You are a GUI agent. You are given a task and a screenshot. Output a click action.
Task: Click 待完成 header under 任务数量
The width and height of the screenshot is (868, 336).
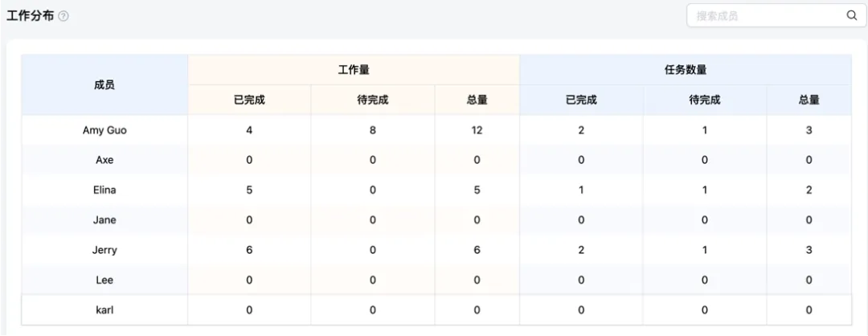(x=705, y=100)
